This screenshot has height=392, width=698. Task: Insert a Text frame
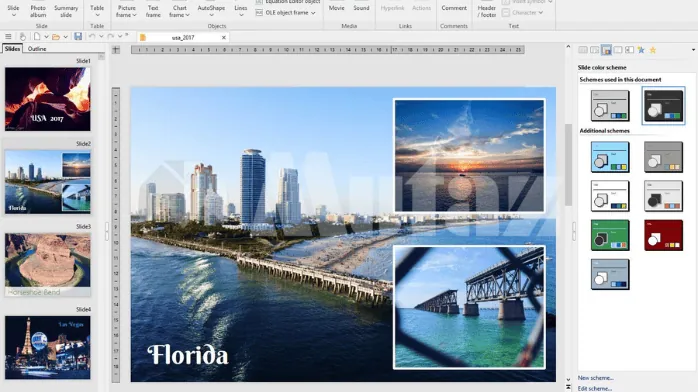(153, 11)
